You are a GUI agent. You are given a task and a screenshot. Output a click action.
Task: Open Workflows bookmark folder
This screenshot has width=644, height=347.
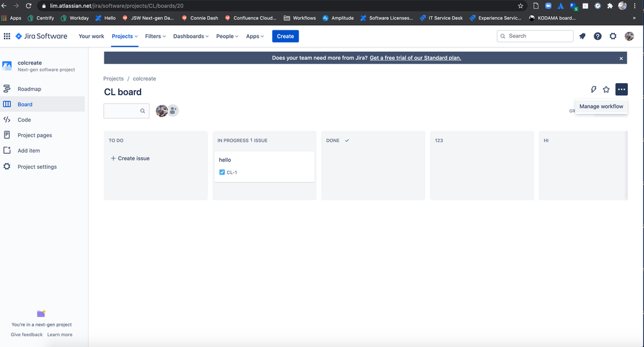[x=300, y=18]
